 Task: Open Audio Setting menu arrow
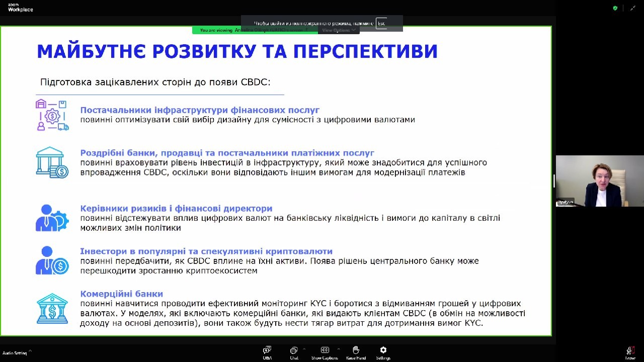point(30,351)
